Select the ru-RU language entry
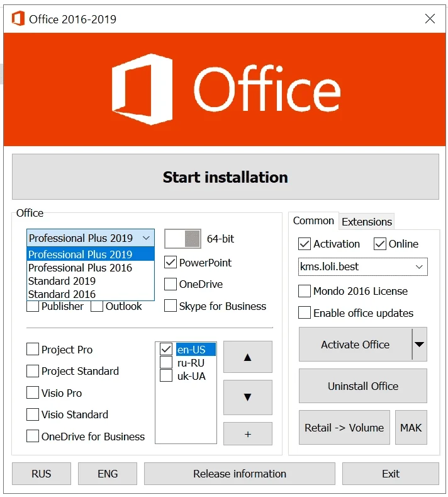Screen dimensions: 448x497 click(x=191, y=363)
